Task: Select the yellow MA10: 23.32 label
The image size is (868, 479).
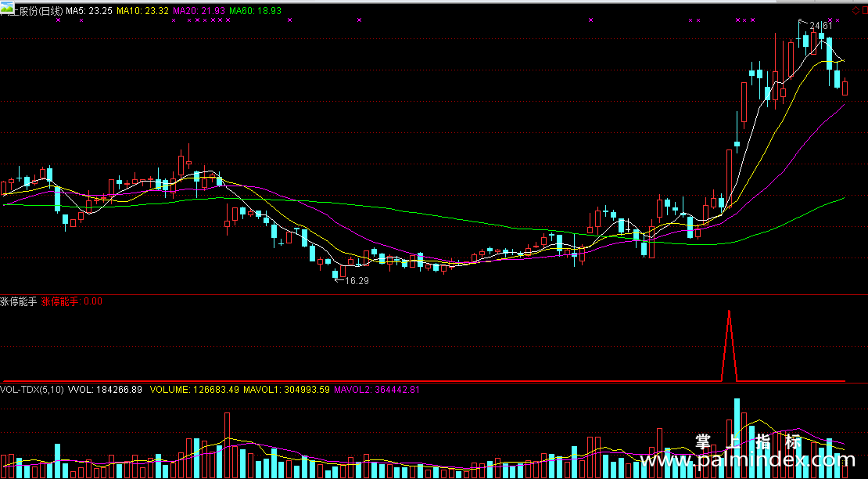Action: (x=142, y=11)
